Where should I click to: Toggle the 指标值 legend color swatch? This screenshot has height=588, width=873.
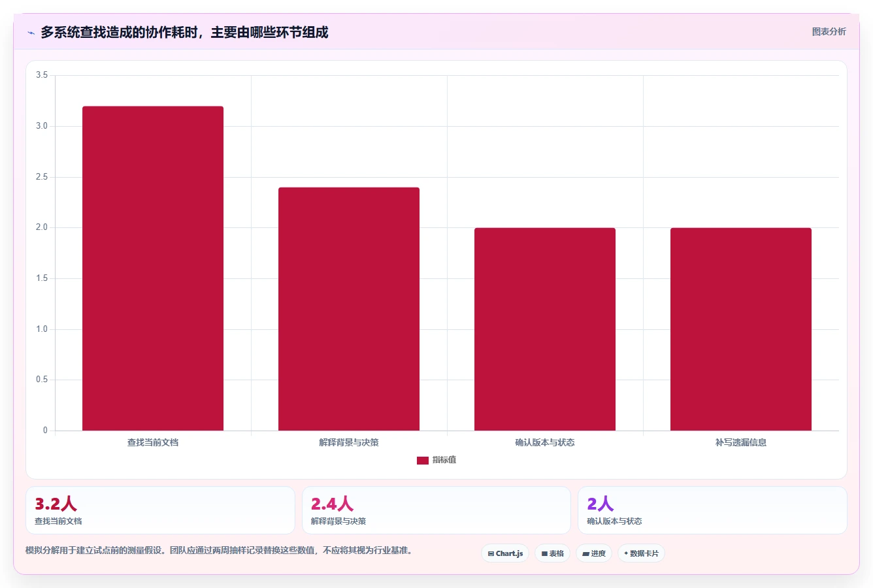[x=423, y=461]
